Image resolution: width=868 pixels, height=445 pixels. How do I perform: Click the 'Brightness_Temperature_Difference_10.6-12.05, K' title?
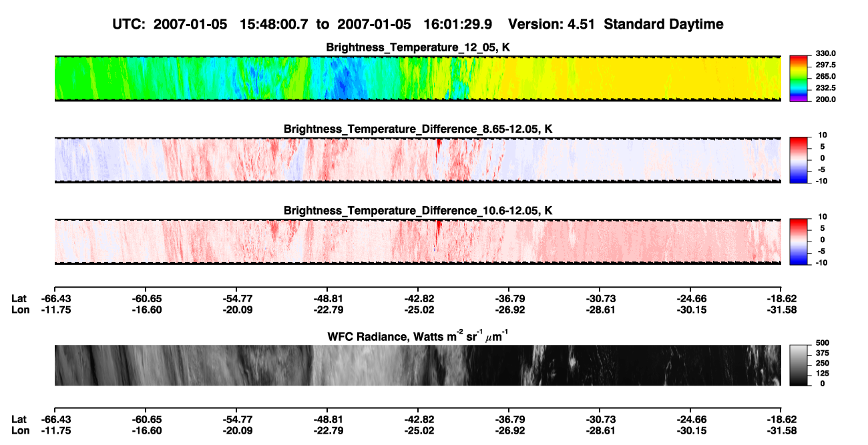click(x=418, y=210)
